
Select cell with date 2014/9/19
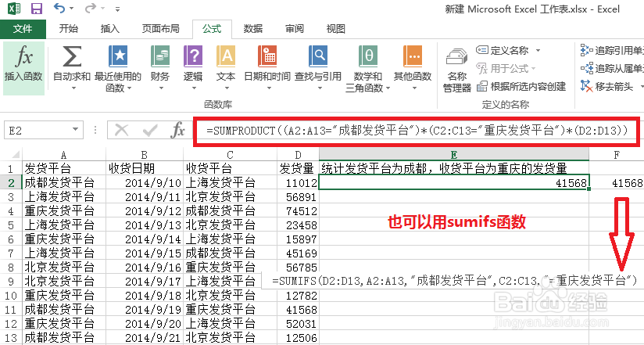[145, 309]
